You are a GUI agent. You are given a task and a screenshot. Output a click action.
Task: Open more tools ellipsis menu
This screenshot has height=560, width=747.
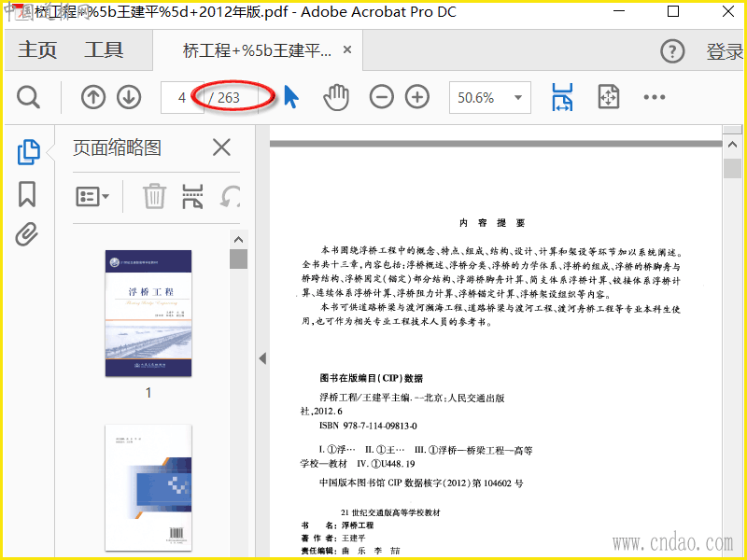point(655,97)
